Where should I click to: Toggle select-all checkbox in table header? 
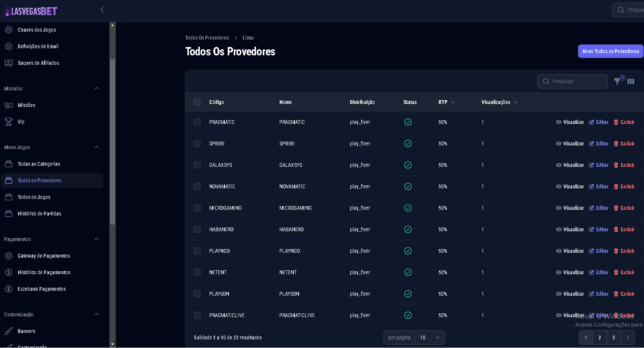pyautogui.click(x=197, y=102)
